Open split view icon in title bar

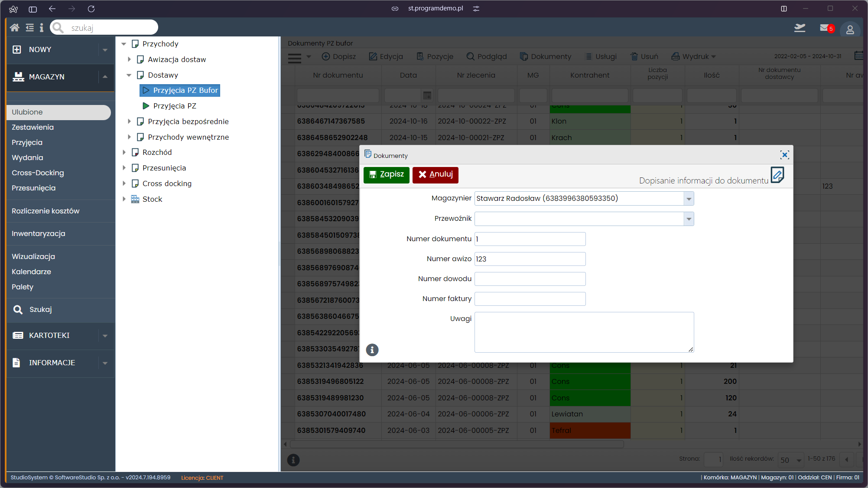click(x=784, y=9)
